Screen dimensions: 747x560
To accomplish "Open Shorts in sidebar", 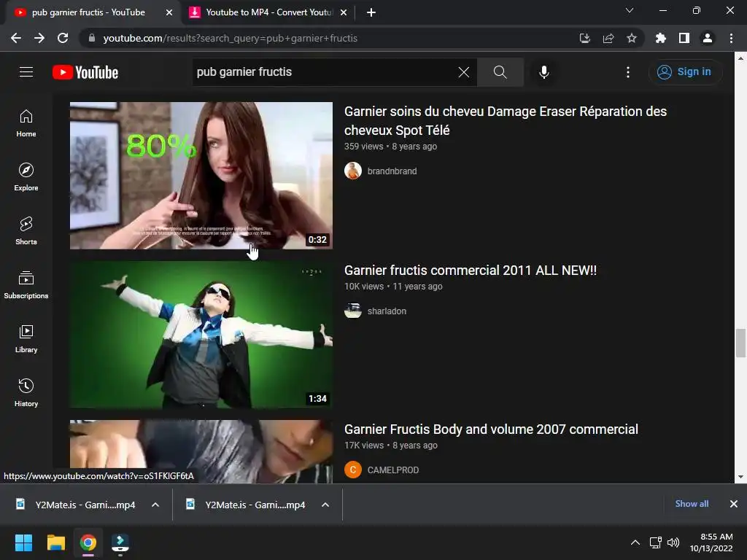I will click(26, 231).
